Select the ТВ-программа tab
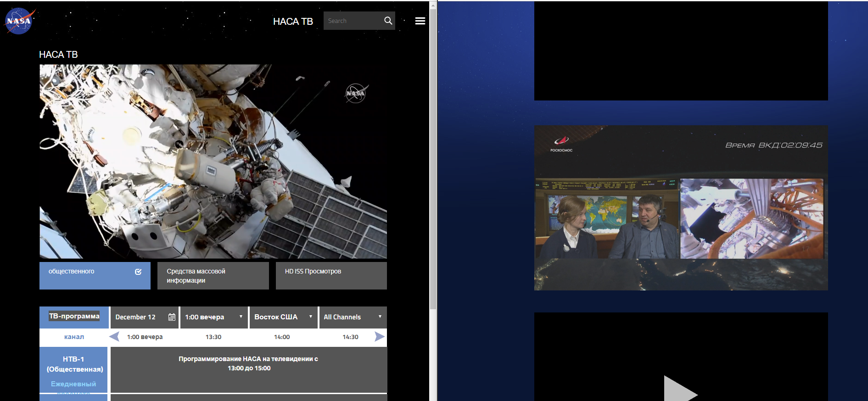This screenshot has width=868, height=401. click(x=74, y=317)
